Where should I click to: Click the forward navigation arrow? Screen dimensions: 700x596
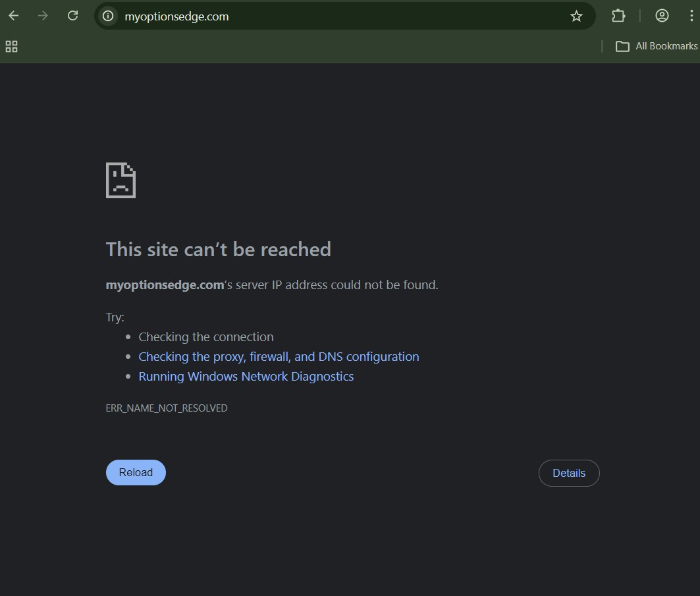coord(43,15)
